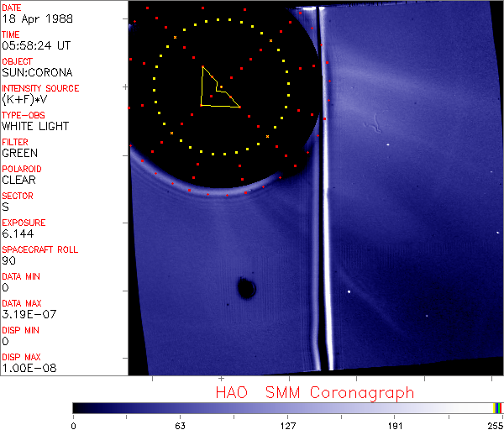Click the CLEAR polaroid value
This screenshot has height=430, width=504.
[x=19, y=180]
